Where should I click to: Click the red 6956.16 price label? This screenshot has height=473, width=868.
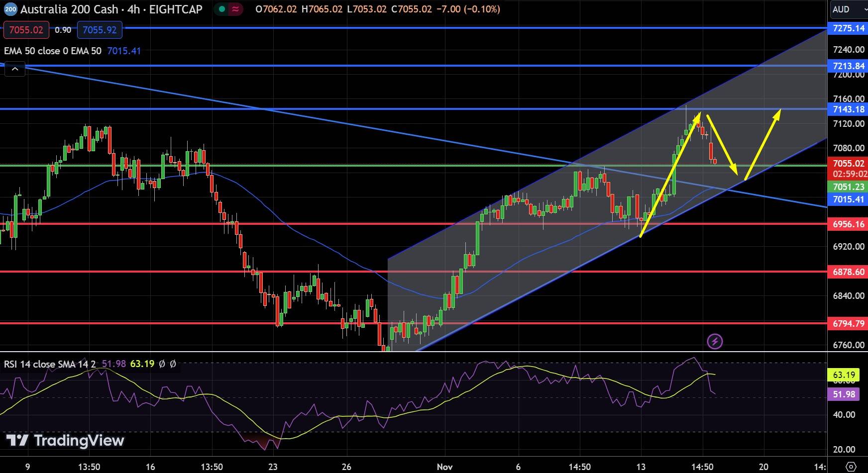tap(848, 224)
